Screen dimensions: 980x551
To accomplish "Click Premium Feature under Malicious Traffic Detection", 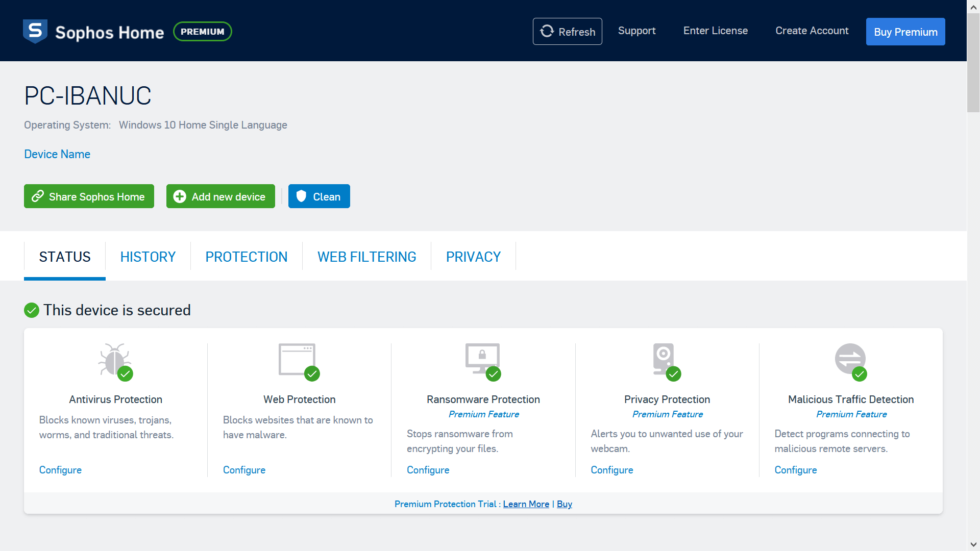I will click(x=851, y=414).
